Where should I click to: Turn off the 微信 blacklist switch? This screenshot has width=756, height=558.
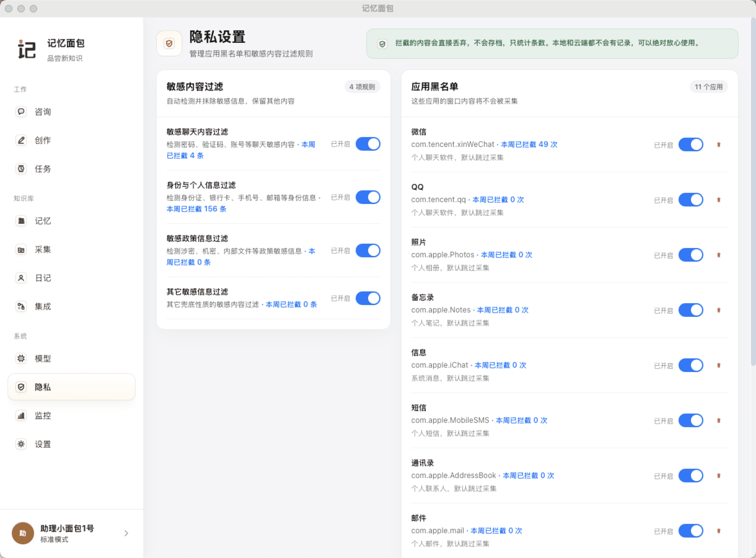click(691, 144)
